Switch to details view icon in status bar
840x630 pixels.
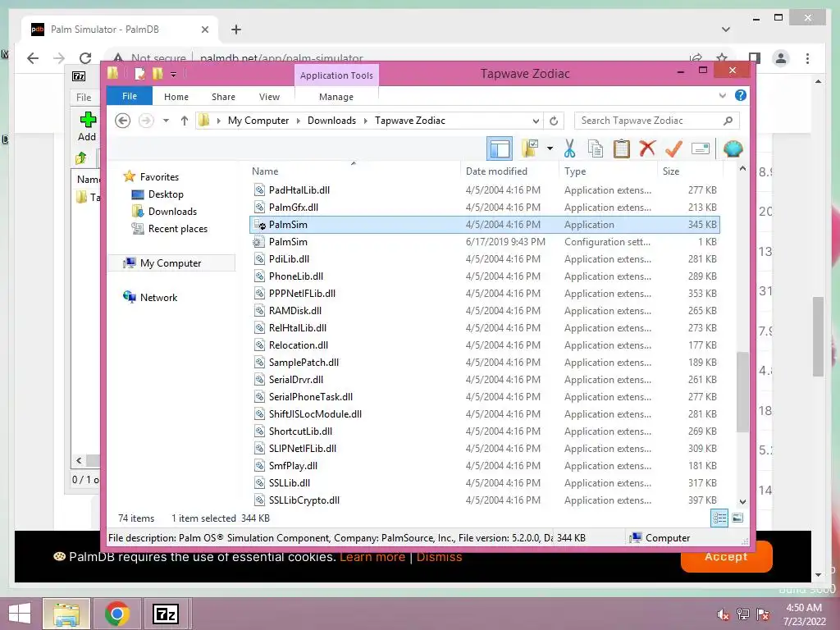click(x=719, y=518)
